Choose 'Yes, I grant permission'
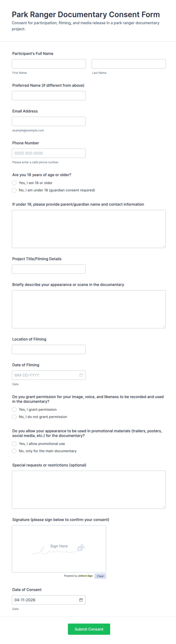The height and width of the screenshot is (644, 176). [14, 410]
